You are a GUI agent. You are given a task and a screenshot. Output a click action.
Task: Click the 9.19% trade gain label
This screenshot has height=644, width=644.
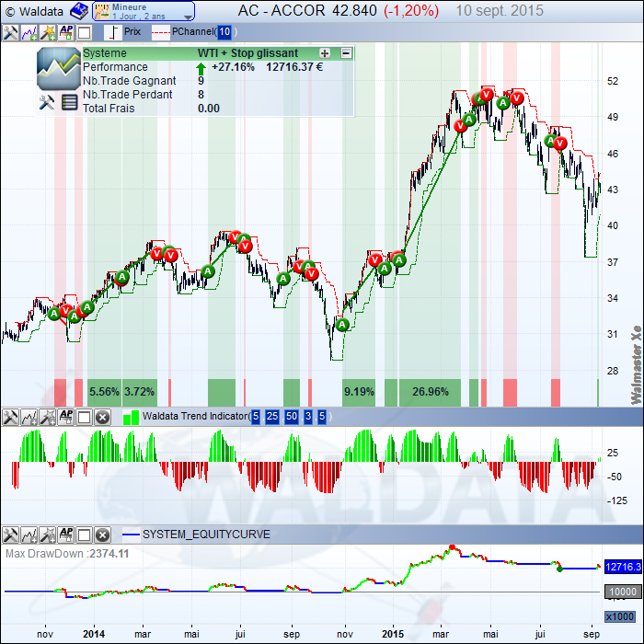coord(359,392)
